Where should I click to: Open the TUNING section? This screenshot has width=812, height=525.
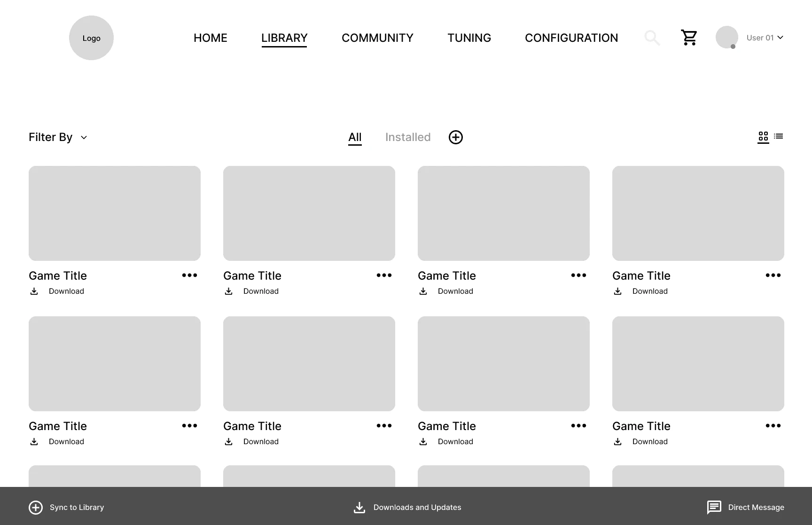coord(469,38)
